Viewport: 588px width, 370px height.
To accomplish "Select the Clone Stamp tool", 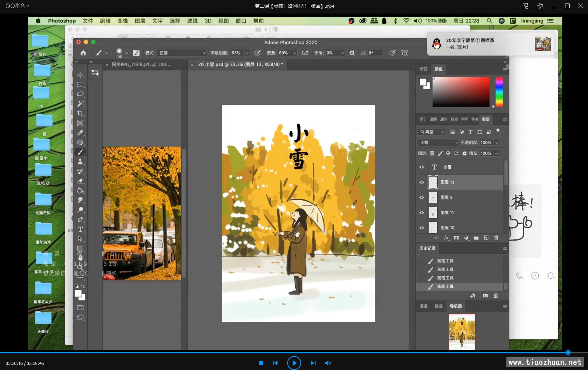I will pos(80,162).
